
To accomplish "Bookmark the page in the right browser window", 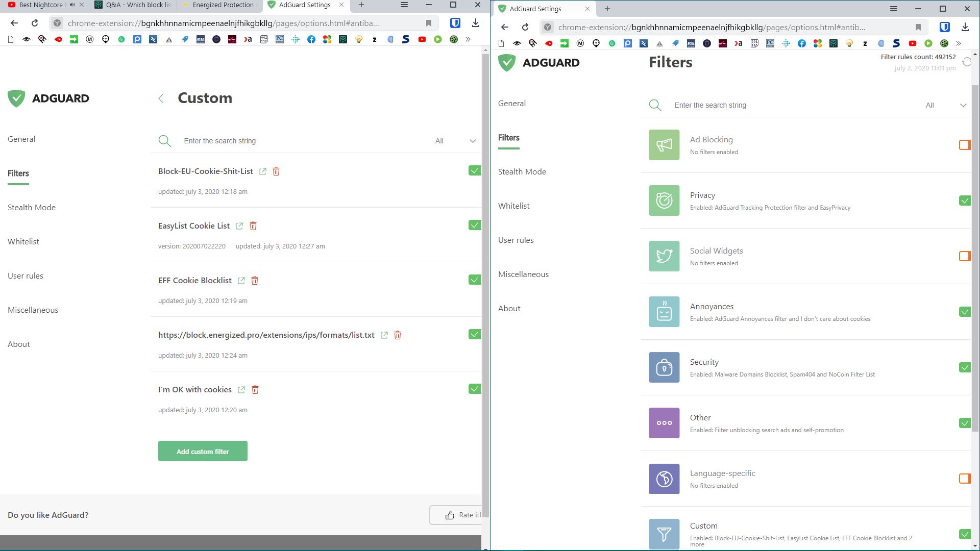I will pyautogui.click(x=918, y=27).
